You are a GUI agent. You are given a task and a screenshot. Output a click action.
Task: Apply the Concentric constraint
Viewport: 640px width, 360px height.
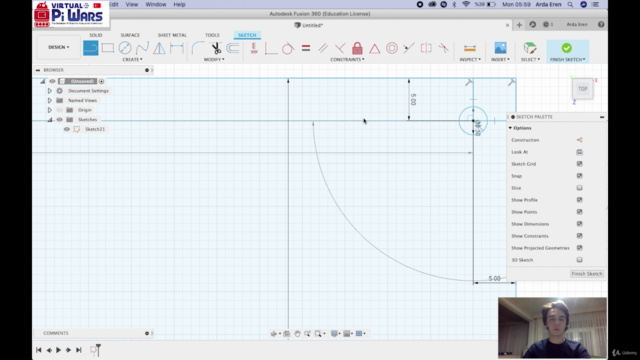tap(392, 48)
